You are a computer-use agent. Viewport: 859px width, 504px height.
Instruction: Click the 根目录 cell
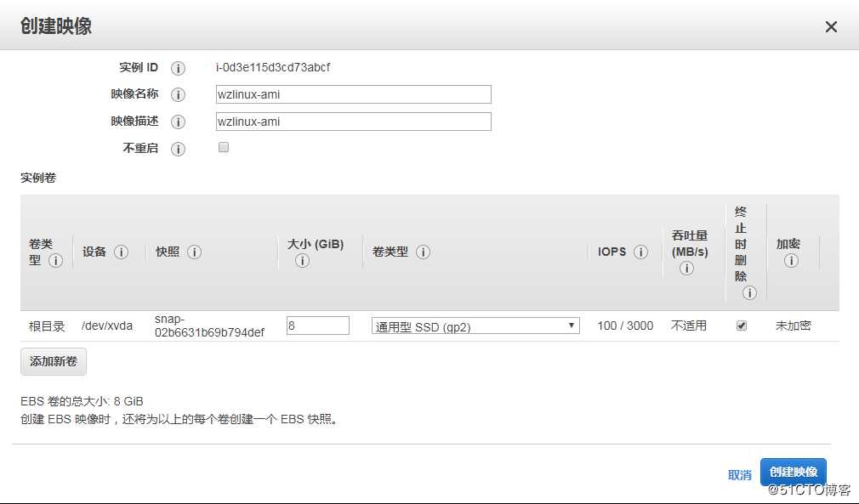(x=47, y=326)
